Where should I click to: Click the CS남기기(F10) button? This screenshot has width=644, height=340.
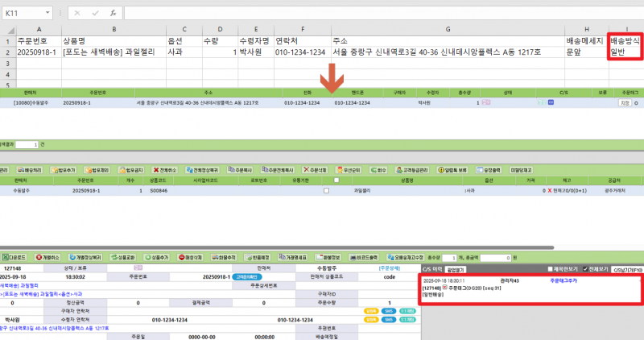(x=625, y=269)
